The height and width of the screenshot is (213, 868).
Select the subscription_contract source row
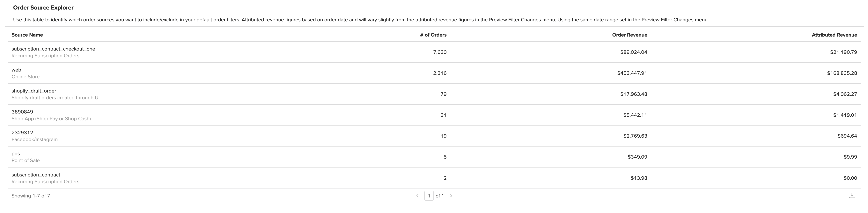click(434, 178)
